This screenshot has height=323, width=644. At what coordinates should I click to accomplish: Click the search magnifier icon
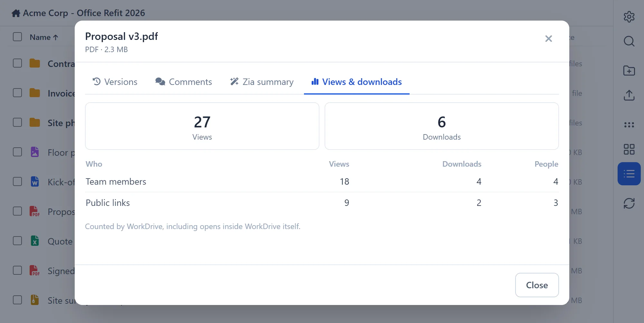629,41
